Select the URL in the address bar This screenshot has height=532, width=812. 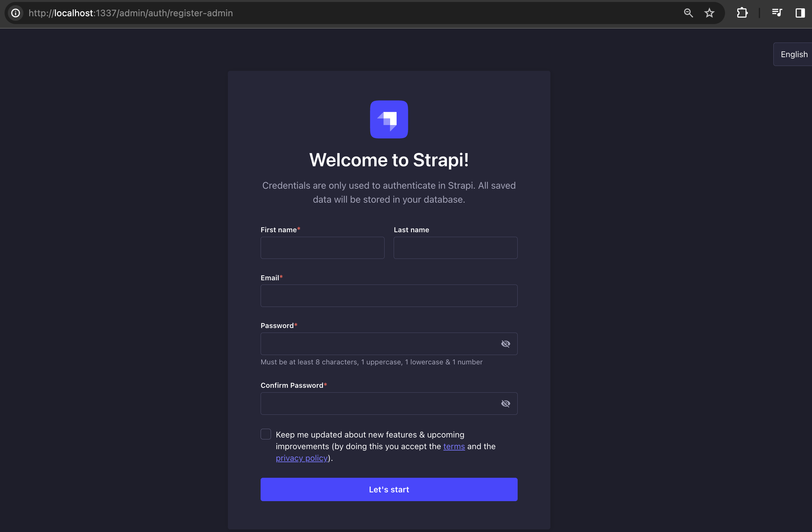click(131, 13)
